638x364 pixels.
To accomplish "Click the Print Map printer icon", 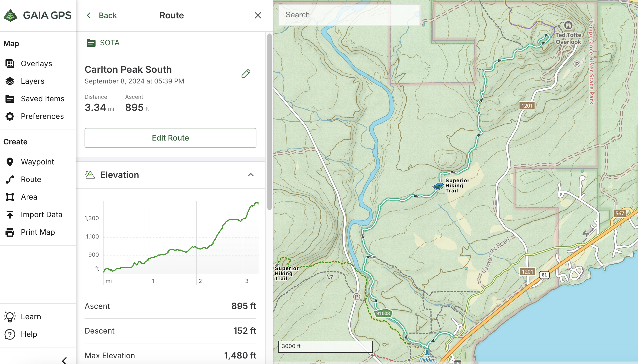I will point(10,232).
